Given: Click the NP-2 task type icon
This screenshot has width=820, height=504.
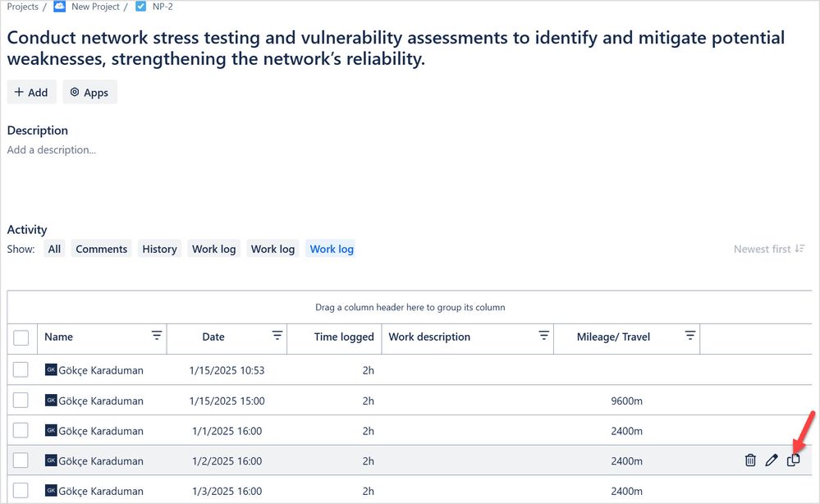Looking at the screenshot, I should [140, 7].
